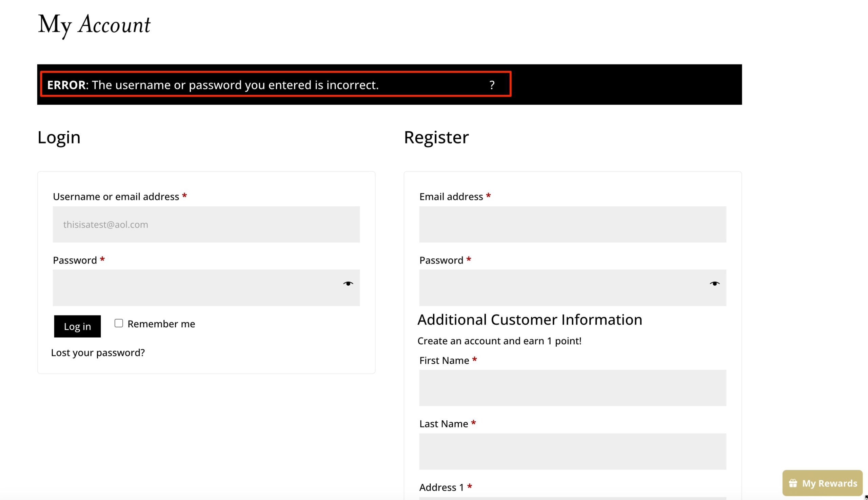Show password in Register form eye icon
Screen dimensions: 868x500
[x=714, y=284]
